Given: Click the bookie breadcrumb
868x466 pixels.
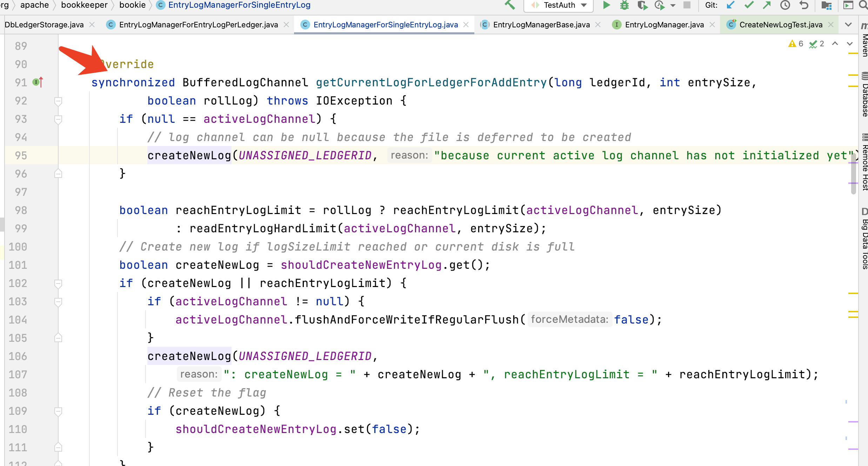Looking at the screenshot, I should [132, 5].
